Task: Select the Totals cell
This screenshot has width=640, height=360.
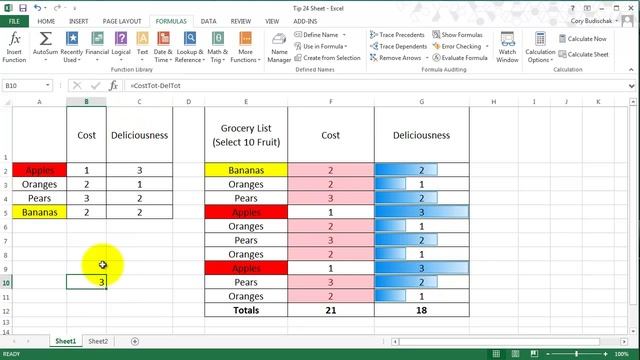Action: 246,310
